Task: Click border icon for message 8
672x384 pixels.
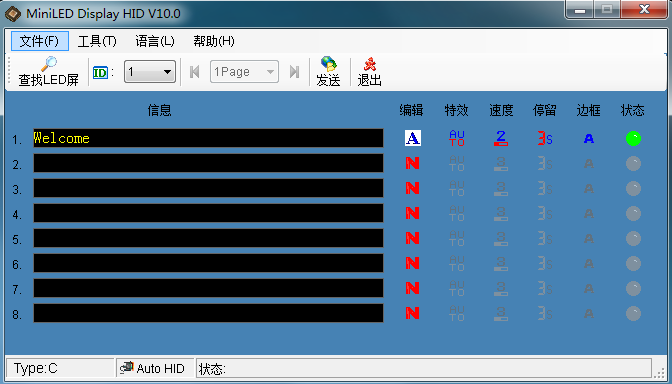Action: pyautogui.click(x=589, y=313)
